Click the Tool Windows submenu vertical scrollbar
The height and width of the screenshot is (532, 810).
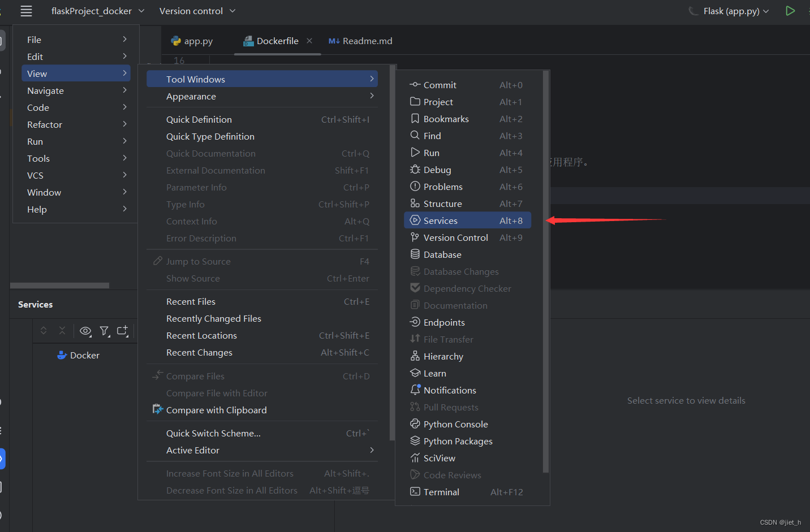[x=546, y=271]
